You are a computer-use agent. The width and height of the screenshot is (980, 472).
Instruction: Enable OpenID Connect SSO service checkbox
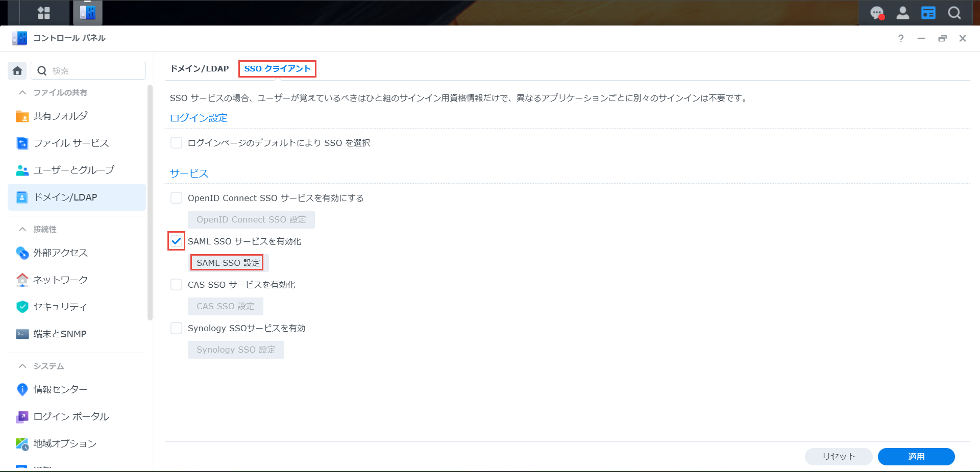coord(176,198)
